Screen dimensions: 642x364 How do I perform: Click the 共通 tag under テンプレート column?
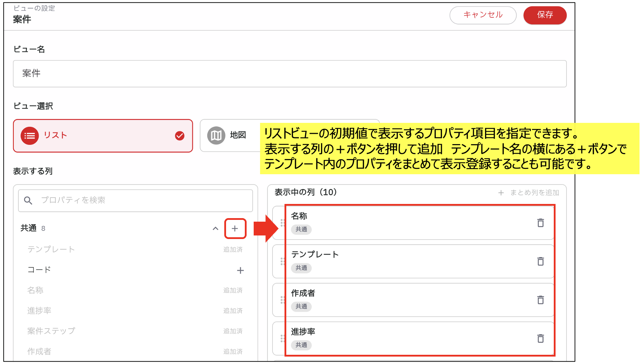(x=302, y=268)
